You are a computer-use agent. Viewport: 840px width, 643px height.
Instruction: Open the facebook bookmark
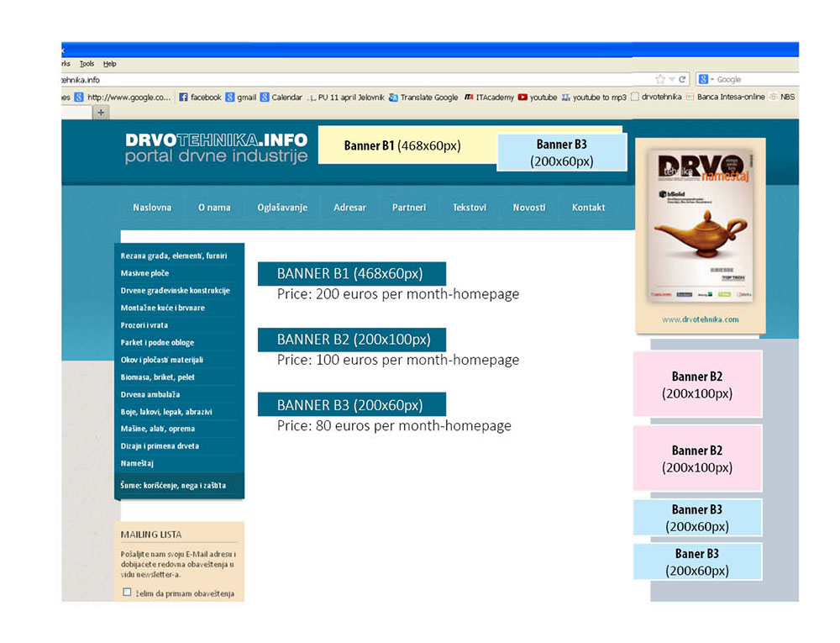(x=200, y=98)
